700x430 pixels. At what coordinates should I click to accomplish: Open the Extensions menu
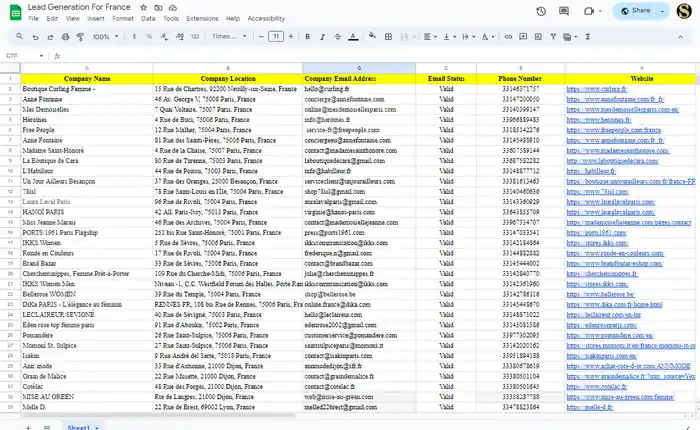pos(202,18)
